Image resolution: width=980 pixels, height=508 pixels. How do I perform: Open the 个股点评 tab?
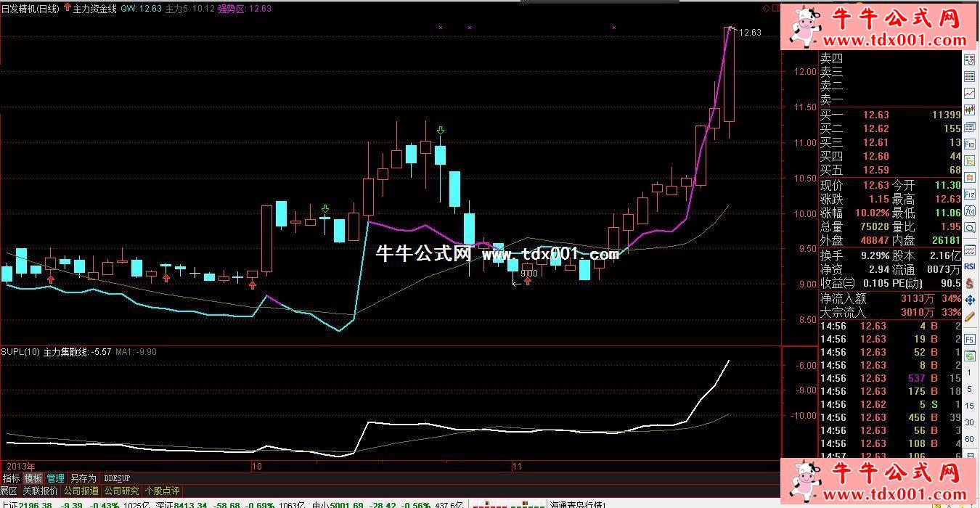(x=162, y=491)
